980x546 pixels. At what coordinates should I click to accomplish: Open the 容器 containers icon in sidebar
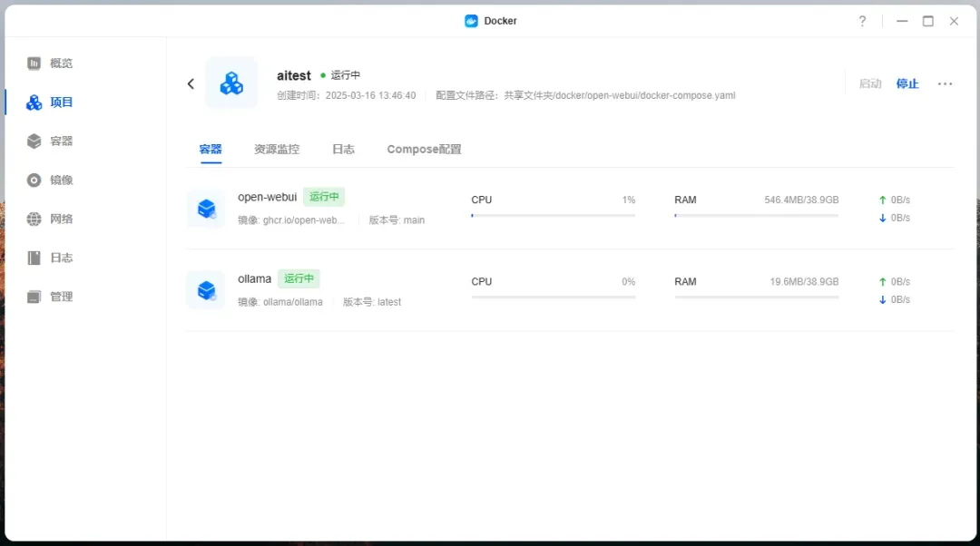click(x=34, y=141)
